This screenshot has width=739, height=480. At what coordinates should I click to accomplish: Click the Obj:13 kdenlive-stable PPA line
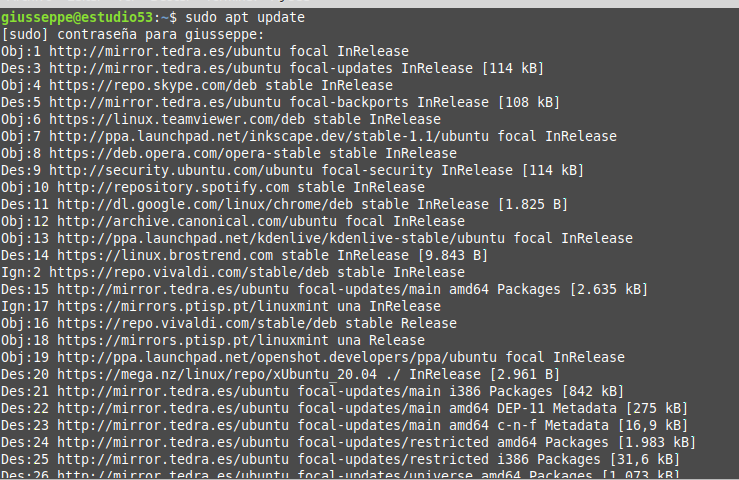(x=317, y=238)
